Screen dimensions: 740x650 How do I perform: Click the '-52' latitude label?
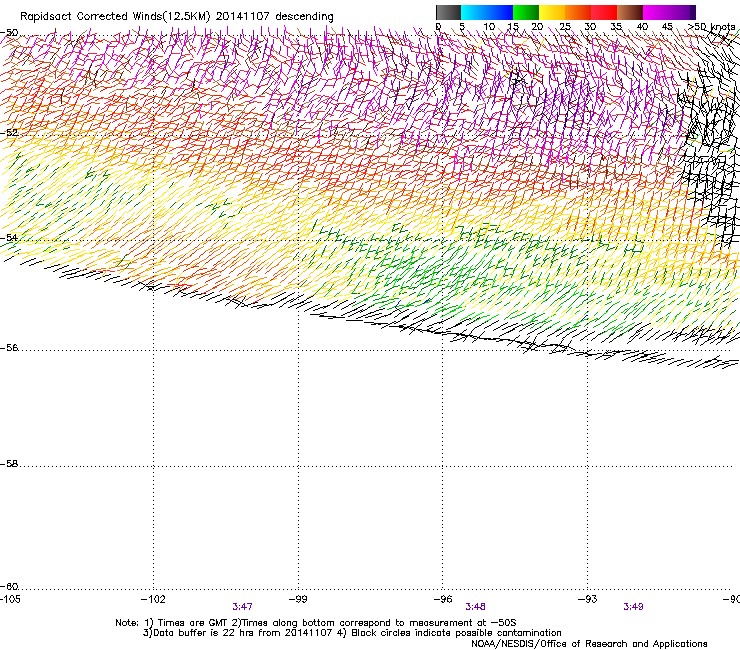click(9, 133)
